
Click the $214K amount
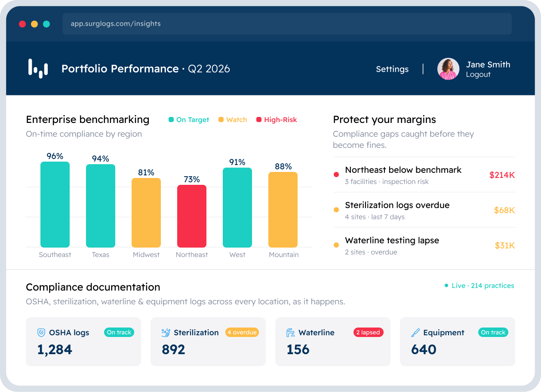coord(502,175)
